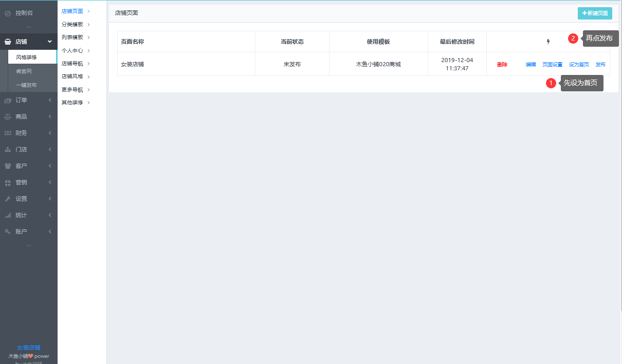
Task: Click the 营销 gift icon
Action: 8,182
